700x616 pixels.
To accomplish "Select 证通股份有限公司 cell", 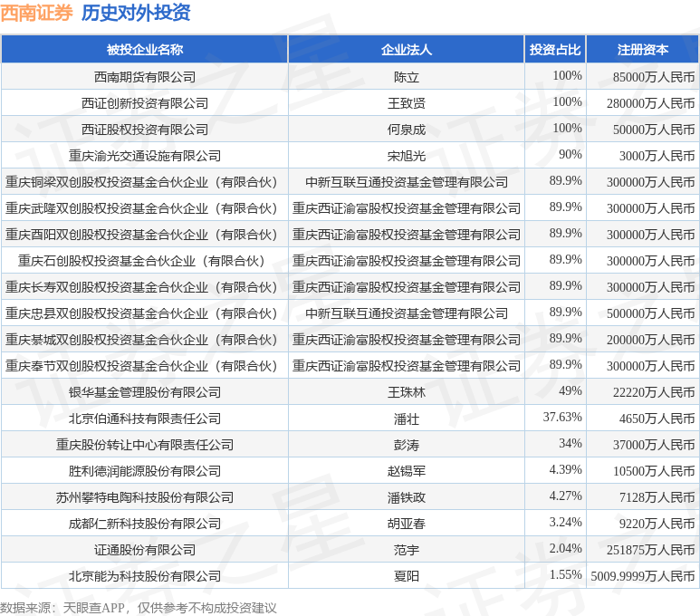I will [x=145, y=550].
